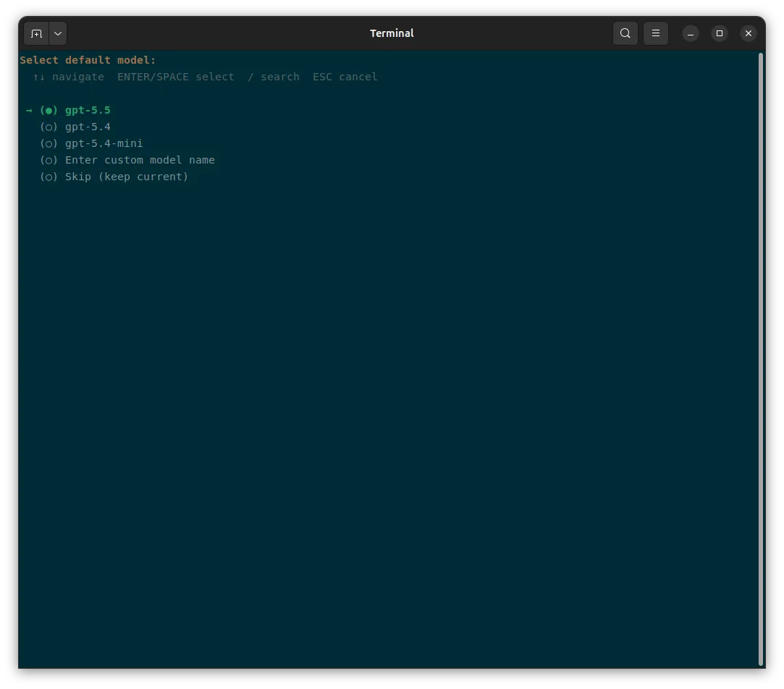Click the ENTER/SPACE select hint
The height and width of the screenshot is (689, 784).
tap(175, 77)
